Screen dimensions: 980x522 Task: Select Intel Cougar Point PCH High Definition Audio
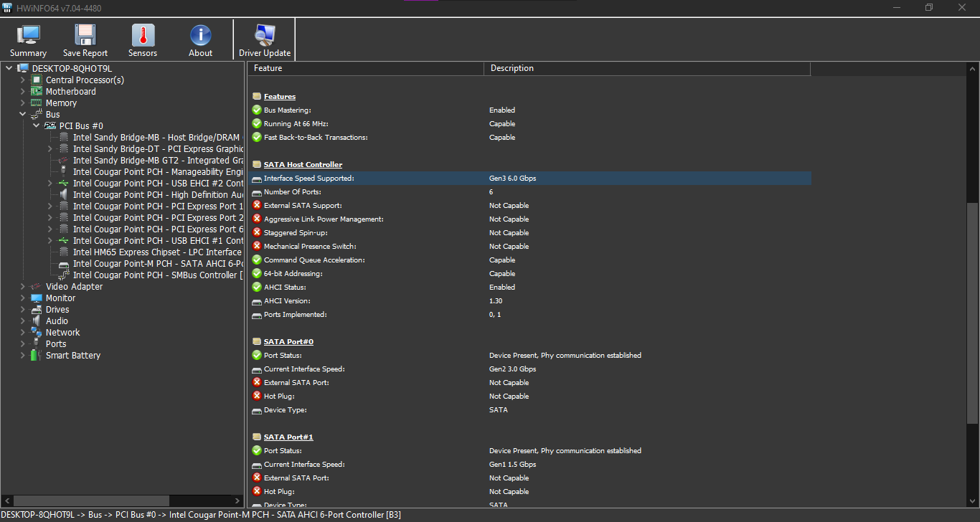[x=157, y=194]
